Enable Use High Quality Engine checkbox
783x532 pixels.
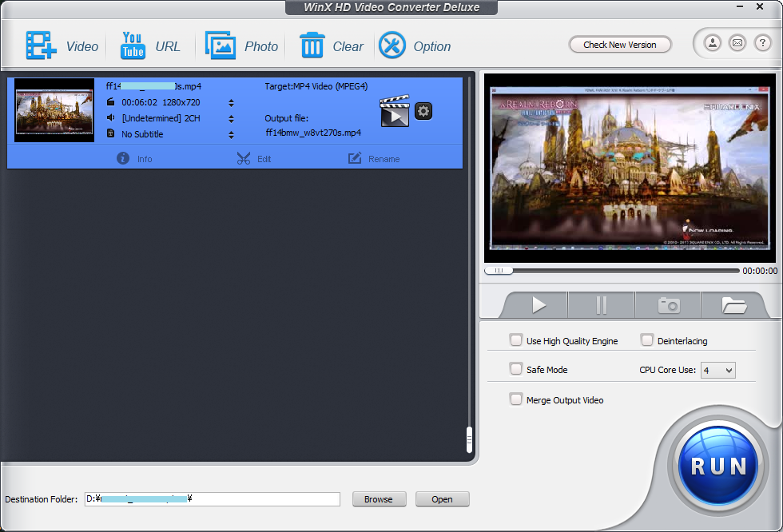click(x=516, y=340)
